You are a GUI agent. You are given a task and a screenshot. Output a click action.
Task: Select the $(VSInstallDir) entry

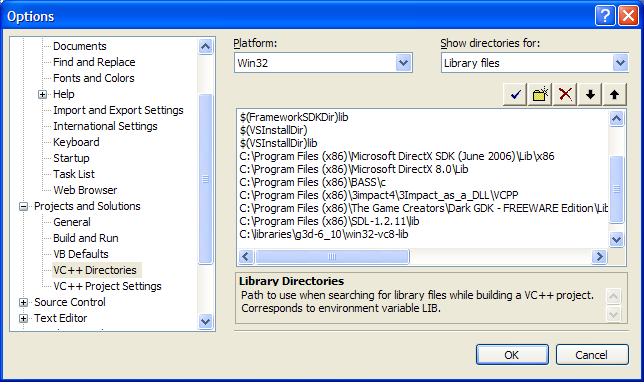pos(274,130)
